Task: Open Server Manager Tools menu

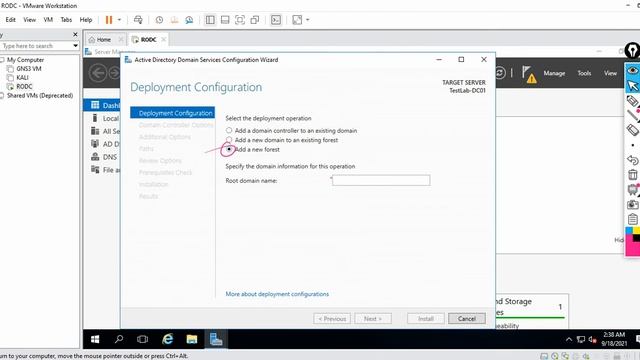Action: (x=584, y=73)
